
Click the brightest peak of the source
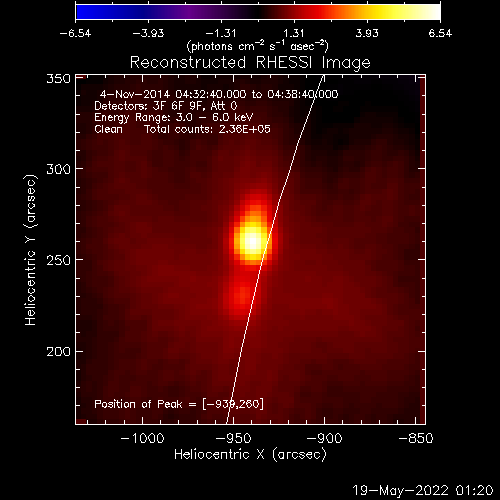tap(253, 241)
